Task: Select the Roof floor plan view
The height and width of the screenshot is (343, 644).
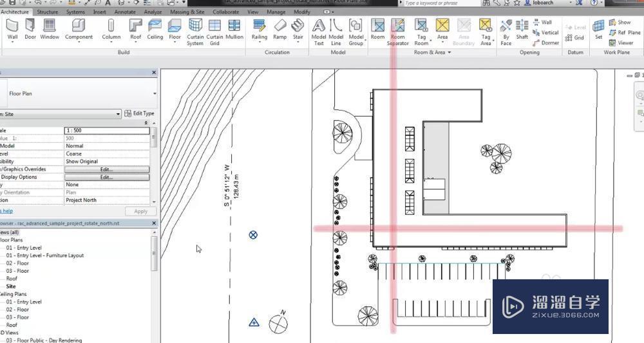Action: point(12,279)
